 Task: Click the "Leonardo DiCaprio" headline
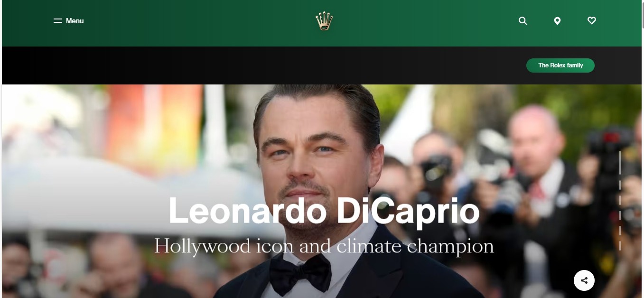324,211
